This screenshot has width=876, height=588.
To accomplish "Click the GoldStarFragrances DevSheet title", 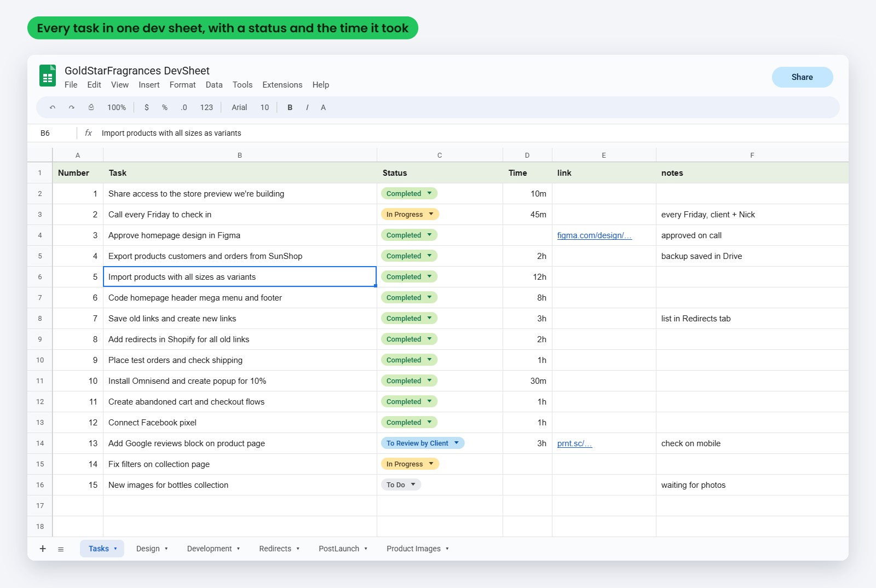I will (x=137, y=71).
